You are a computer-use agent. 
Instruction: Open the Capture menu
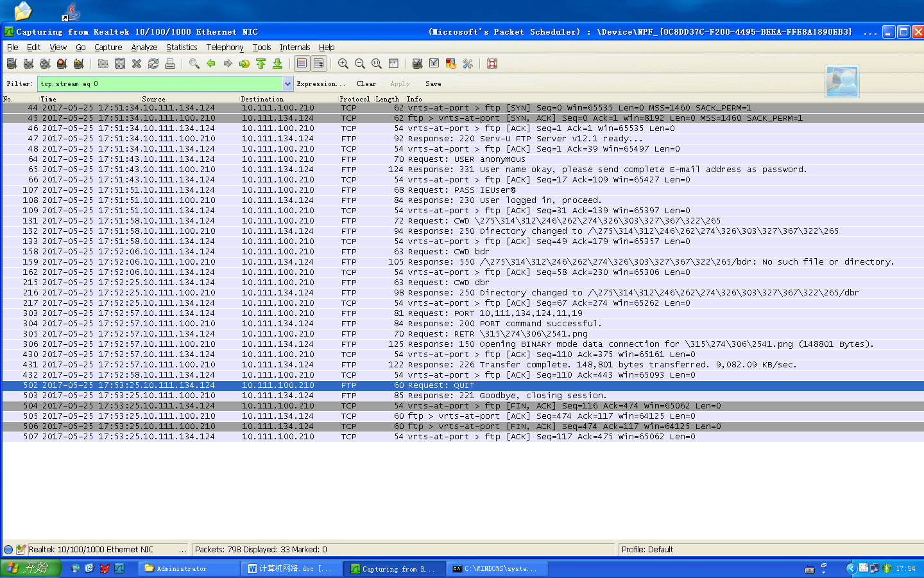click(108, 48)
